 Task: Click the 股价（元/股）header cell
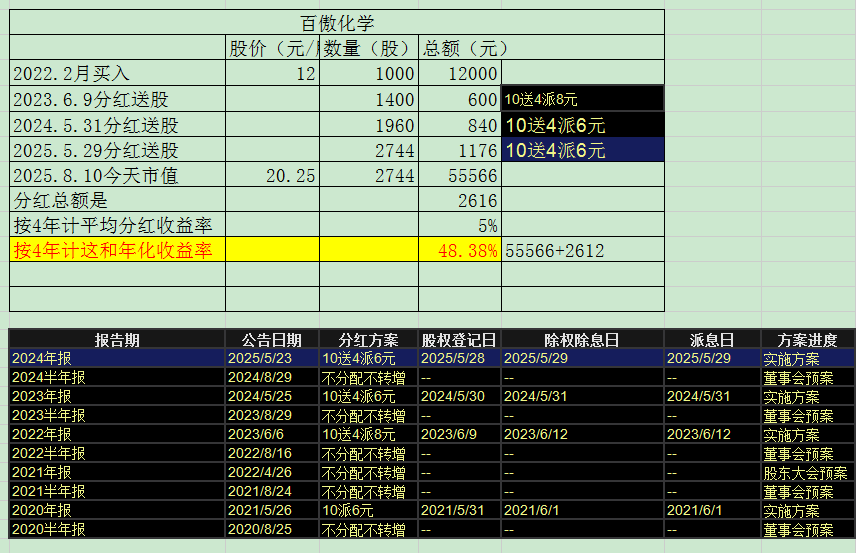[x=272, y=48]
